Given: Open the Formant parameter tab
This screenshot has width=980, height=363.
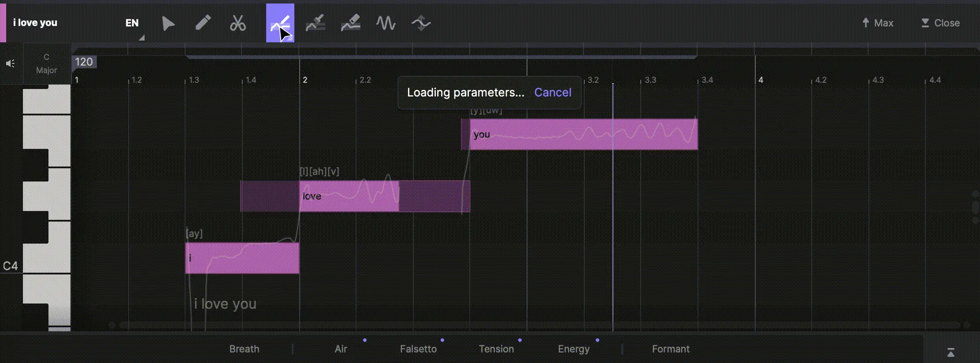Looking at the screenshot, I should 671,349.
